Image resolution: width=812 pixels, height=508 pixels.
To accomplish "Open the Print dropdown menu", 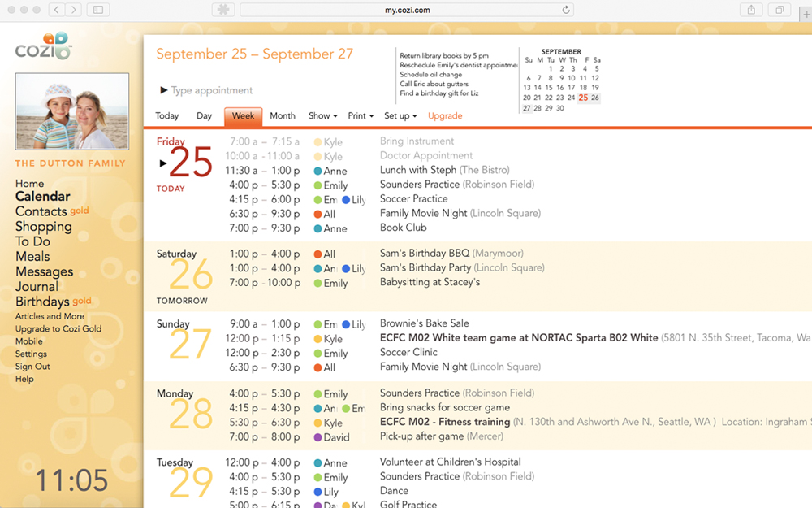I will tap(361, 115).
